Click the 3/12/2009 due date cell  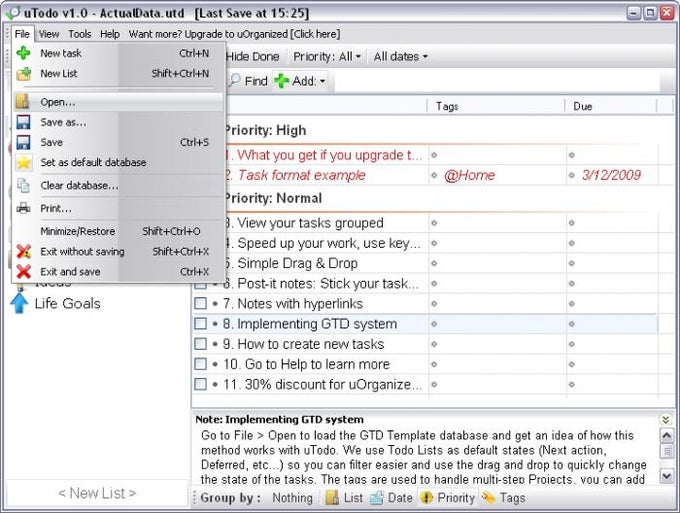[x=611, y=175]
